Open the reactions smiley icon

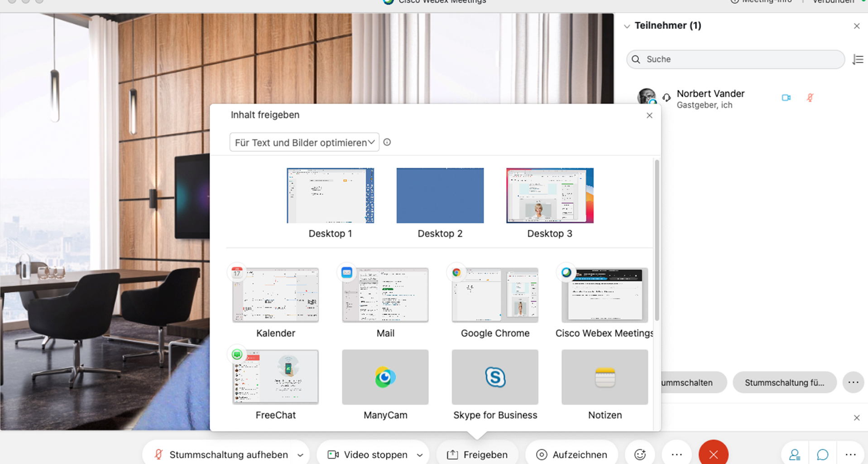pos(640,454)
